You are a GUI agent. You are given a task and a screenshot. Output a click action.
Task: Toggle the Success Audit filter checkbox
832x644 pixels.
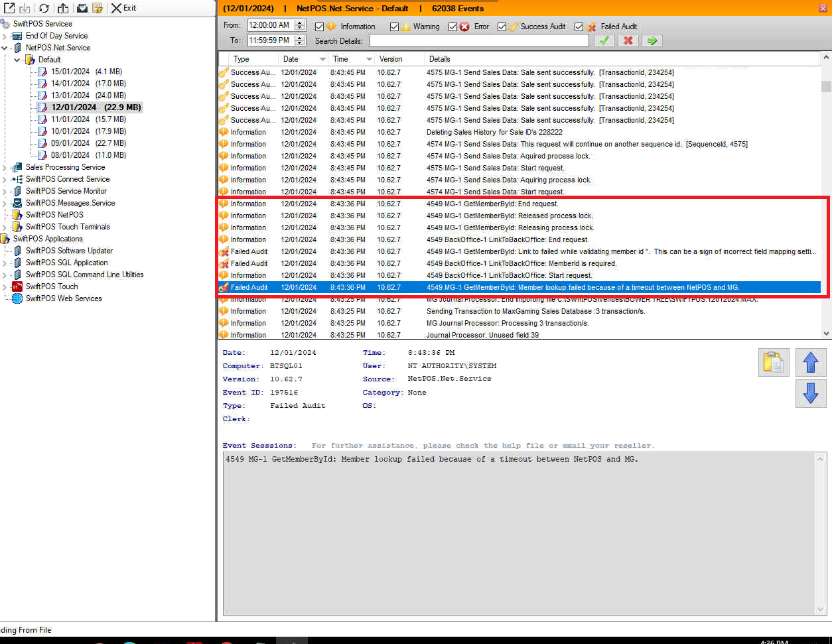click(x=502, y=27)
